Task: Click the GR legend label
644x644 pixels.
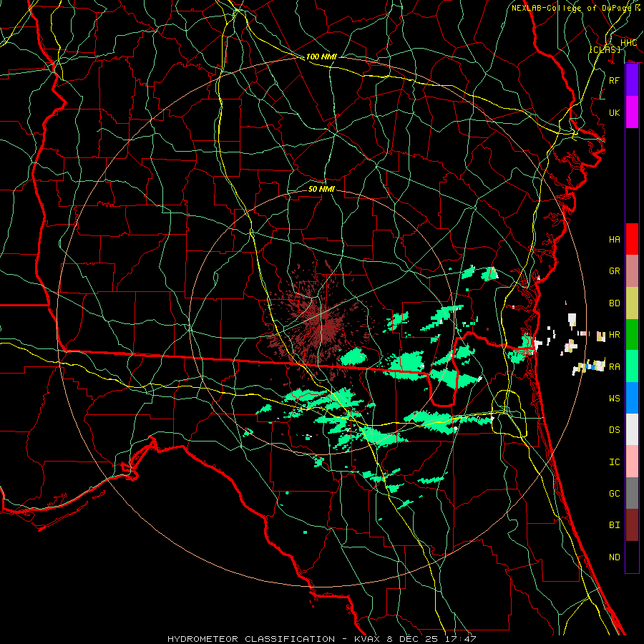Action: [x=614, y=271]
